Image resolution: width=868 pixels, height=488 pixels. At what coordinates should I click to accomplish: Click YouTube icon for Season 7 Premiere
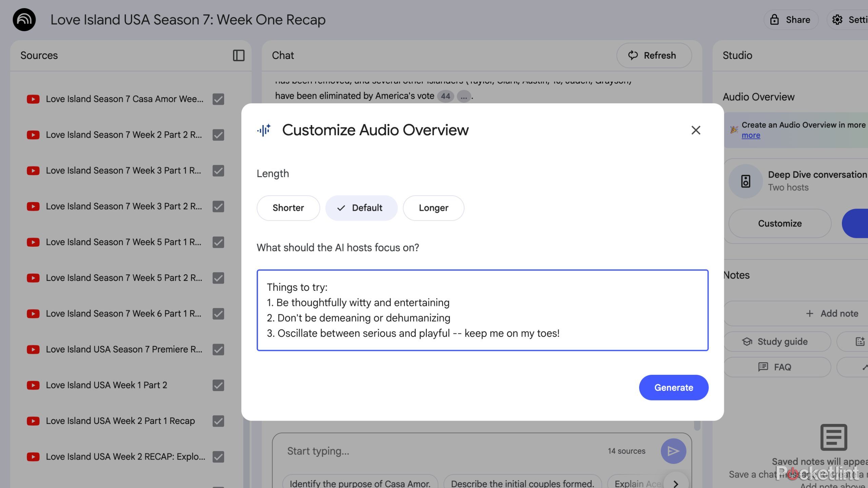point(33,349)
